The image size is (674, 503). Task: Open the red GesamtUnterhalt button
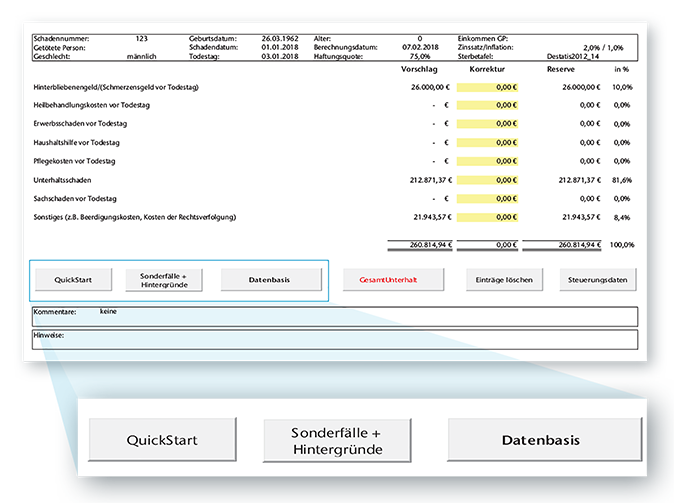392,280
